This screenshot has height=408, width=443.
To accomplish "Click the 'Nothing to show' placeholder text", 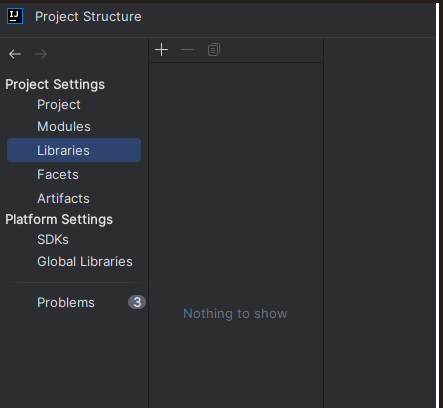I will click(x=235, y=314).
